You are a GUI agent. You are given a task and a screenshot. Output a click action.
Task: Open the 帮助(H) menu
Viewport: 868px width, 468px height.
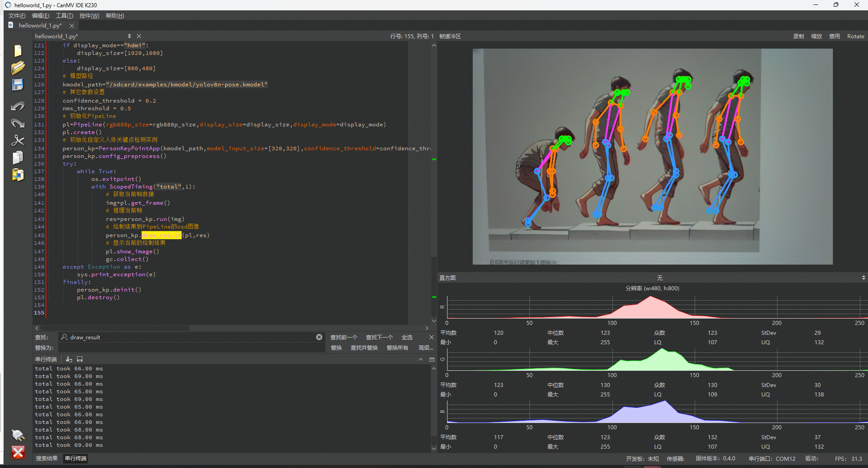click(115, 16)
